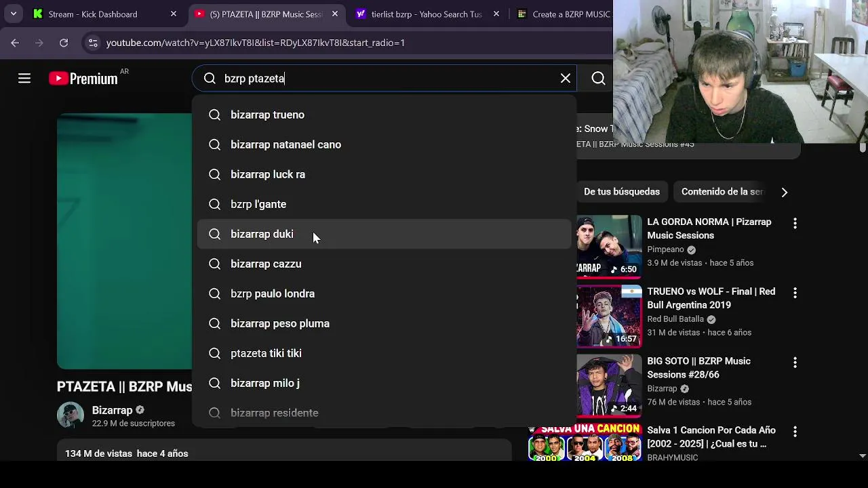Open Salva 1 Cancion Por Cada Año title
The width and height of the screenshot is (868, 488).
[x=711, y=437]
